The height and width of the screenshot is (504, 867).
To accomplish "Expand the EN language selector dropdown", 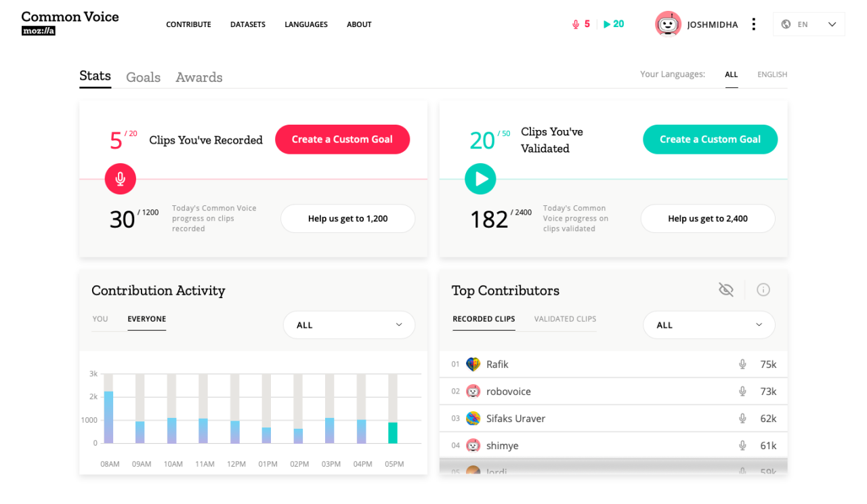I will coord(809,24).
